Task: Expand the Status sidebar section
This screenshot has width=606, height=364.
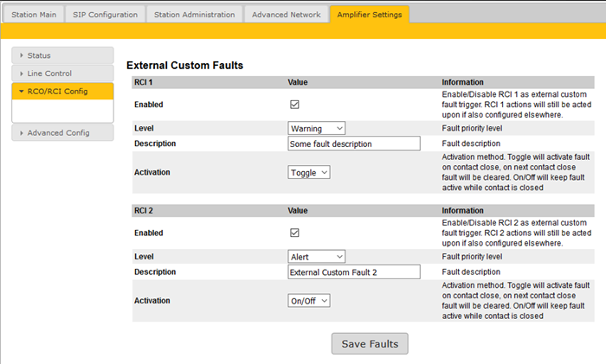Action: coord(62,55)
